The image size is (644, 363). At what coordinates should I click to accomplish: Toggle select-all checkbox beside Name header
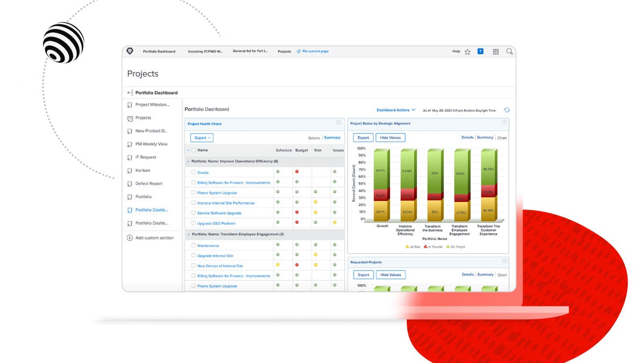coord(194,150)
